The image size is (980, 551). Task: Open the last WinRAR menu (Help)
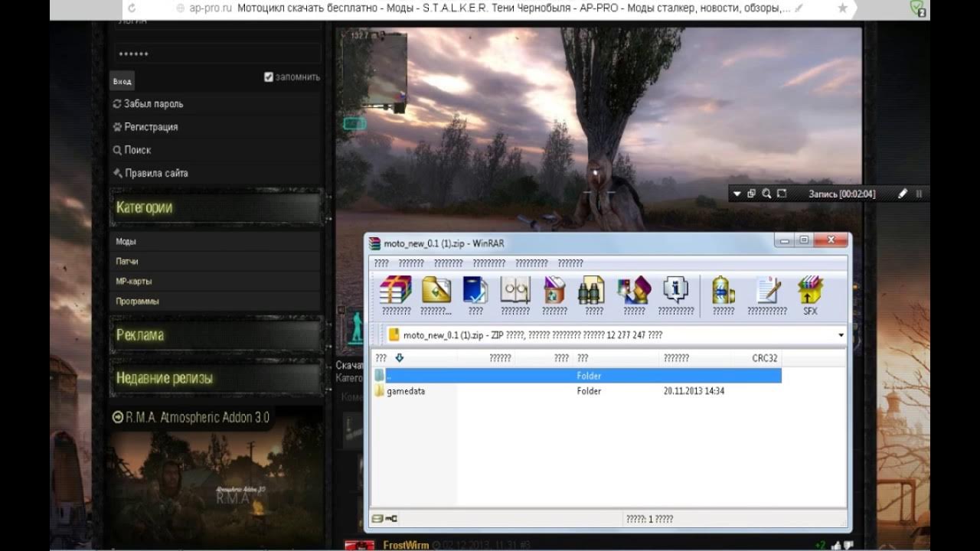(x=570, y=263)
